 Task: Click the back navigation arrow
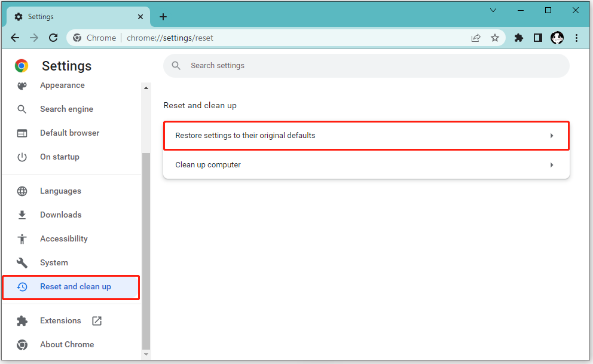point(14,38)
